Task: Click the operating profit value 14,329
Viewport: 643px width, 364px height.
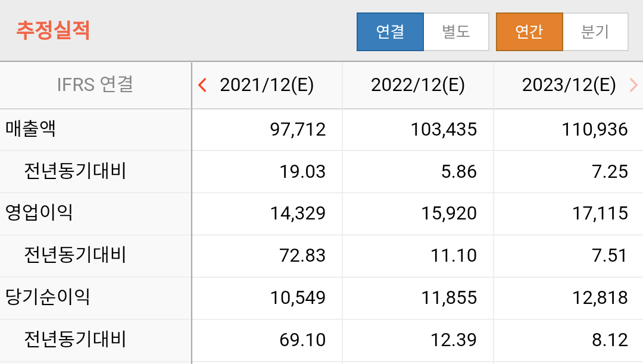Action: [x=298, y=214]
